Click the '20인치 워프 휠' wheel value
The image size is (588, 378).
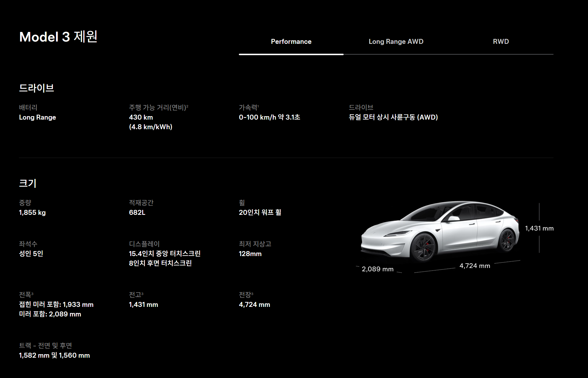click(260, 213)
